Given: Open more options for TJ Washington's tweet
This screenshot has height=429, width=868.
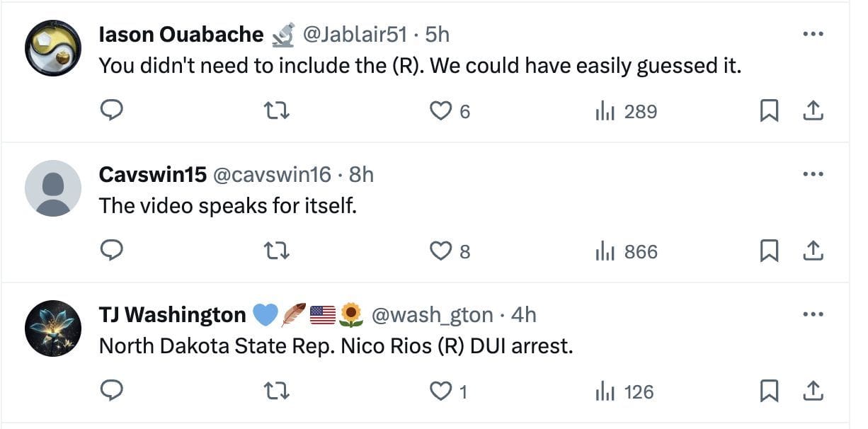Looking at the screenshot, I should click(814, 314).
